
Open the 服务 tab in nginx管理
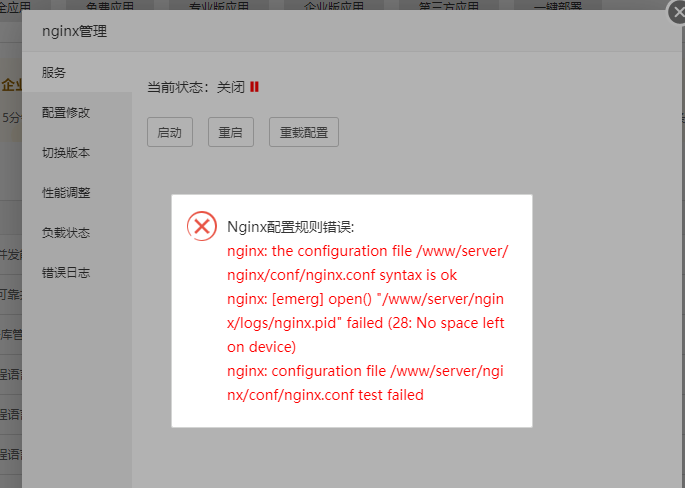(x=76, y=73)
